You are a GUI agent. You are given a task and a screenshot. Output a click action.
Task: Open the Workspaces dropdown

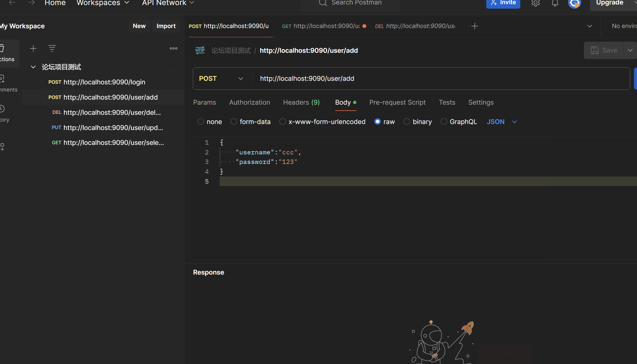[x=103, y=3]
